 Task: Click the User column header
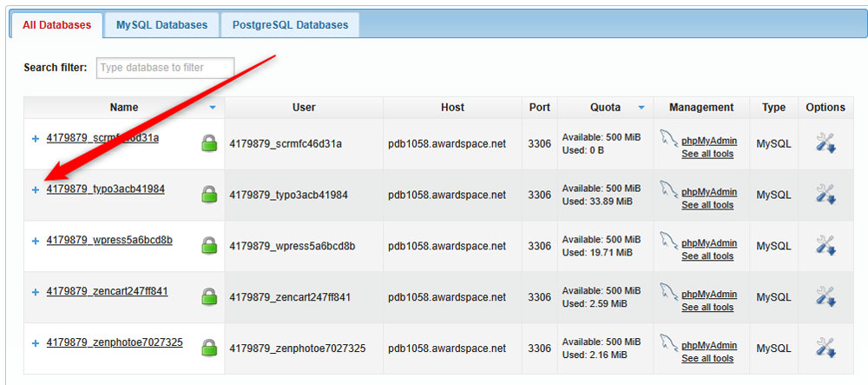[x=304, y=108]
